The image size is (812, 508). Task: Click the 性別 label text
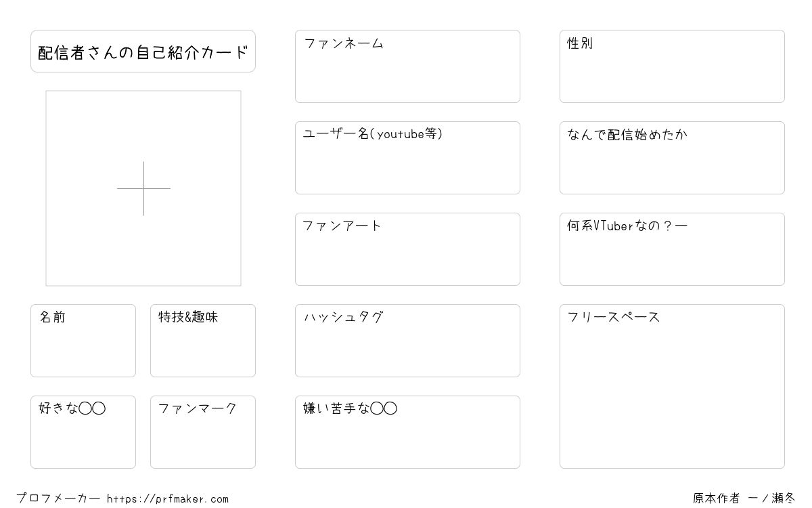pos(580,43)
